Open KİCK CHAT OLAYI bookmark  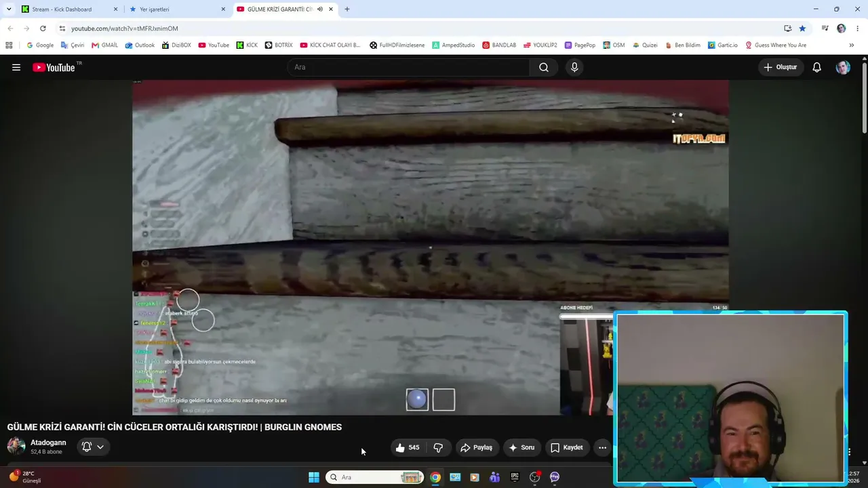coord(330,45)
